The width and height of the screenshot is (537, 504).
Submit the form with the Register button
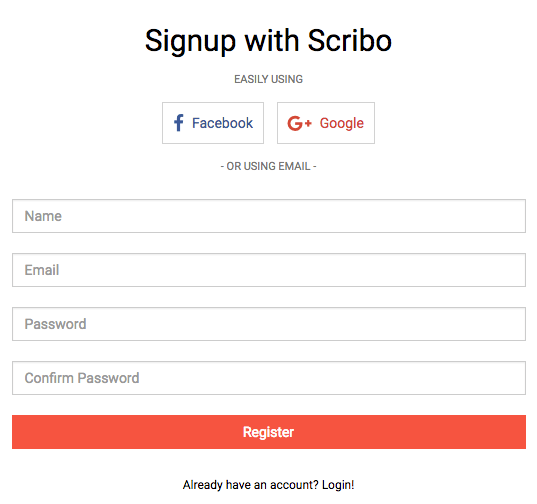coord(269,432)
